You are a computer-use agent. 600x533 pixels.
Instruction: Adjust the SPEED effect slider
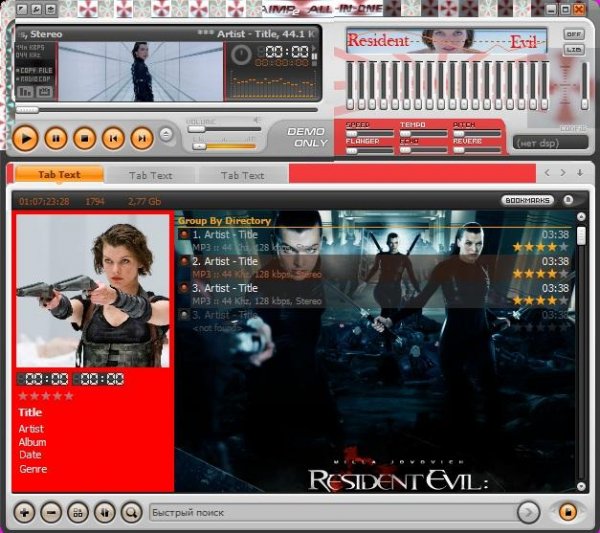[369, 134]
